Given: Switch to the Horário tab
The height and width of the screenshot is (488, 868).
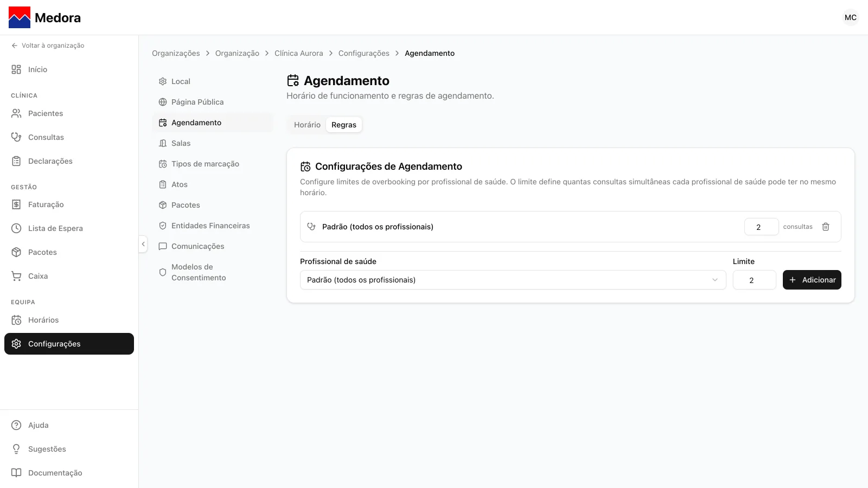Looking at the screenshot, I should (307, 125).
